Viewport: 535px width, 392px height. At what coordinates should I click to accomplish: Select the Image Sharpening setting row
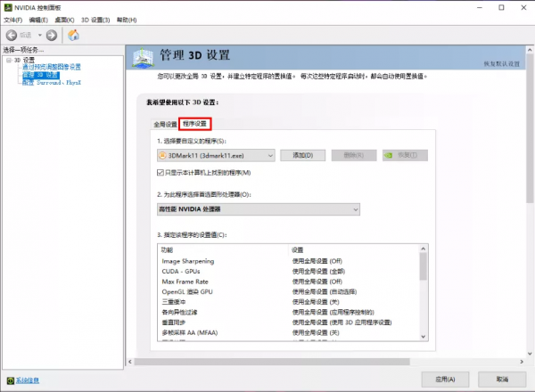click(x=288, y=261)
